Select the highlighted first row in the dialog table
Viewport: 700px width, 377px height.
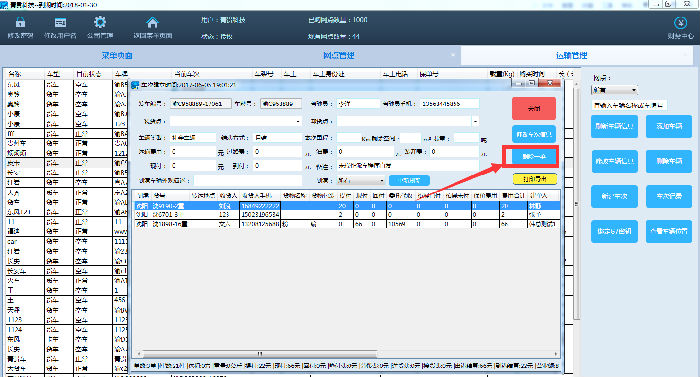pos(346,206)
